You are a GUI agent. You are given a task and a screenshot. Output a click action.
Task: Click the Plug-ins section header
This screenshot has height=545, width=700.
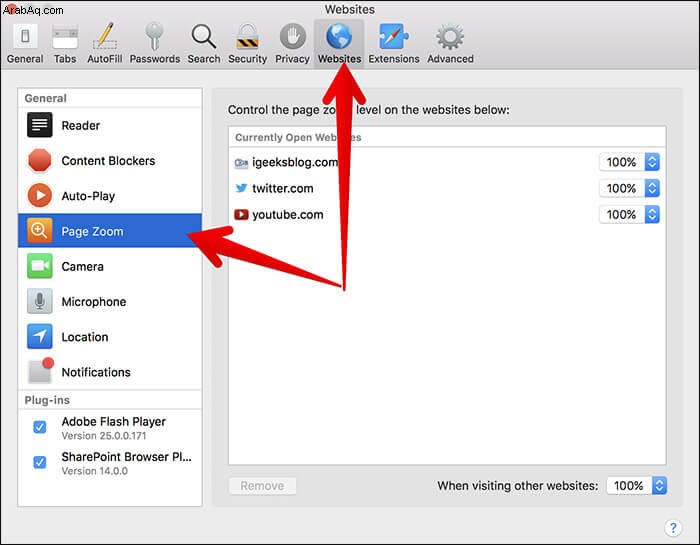click(x=47, y=400)
